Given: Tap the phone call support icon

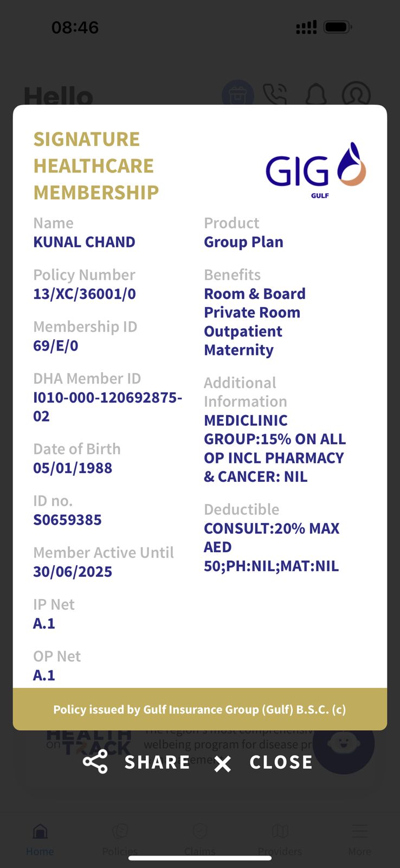Looking at the screenshot, I should pyautogui.click(x=275, y=94).
